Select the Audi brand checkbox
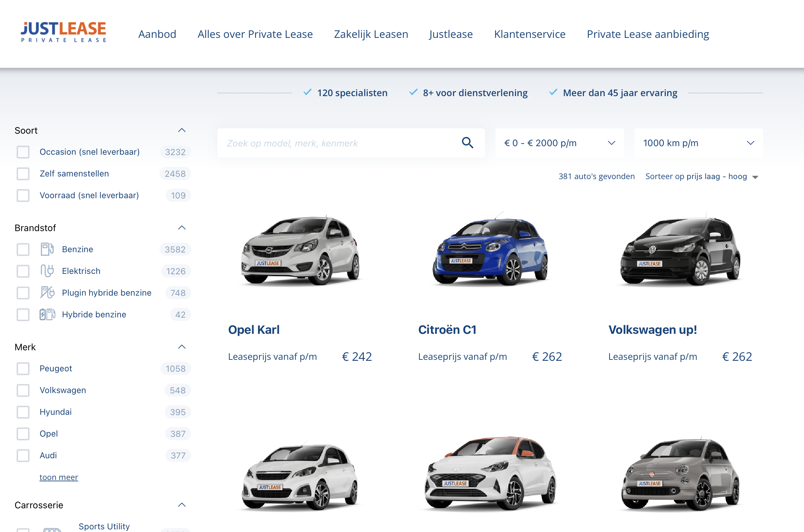 click(23, 455)
